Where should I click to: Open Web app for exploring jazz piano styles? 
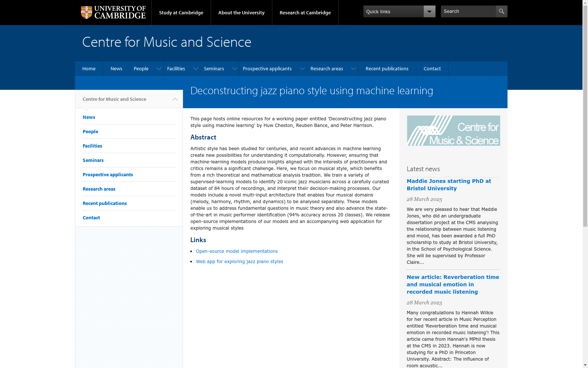[x=239, y=262]
